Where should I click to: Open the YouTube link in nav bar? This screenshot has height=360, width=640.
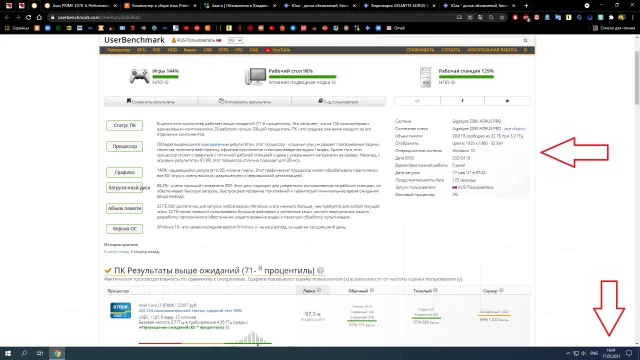pos(278,50)
